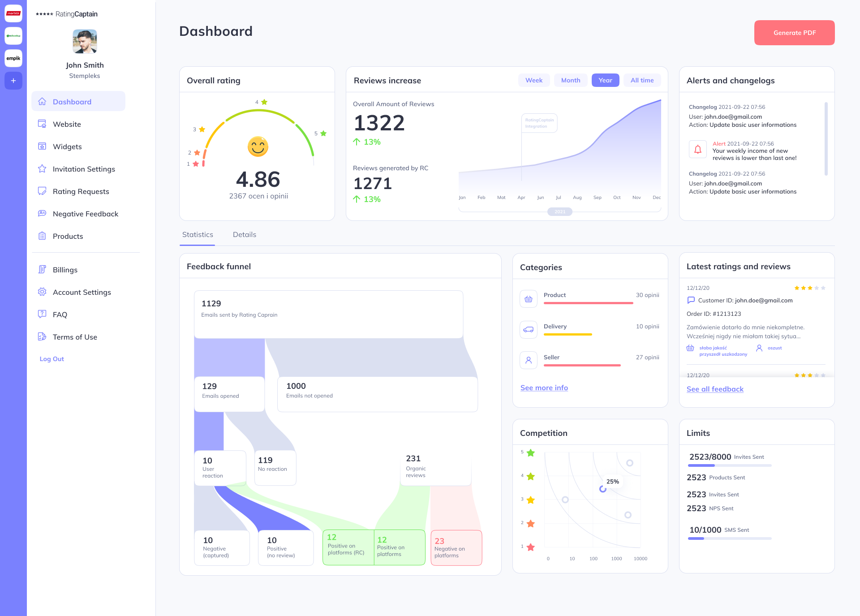860x616 pixels.
Task: Click the Seller category person icon
Action: tap(529, 360)
